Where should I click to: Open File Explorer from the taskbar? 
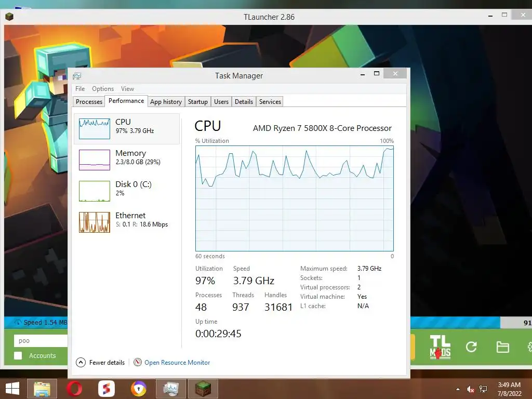[42, 389]
